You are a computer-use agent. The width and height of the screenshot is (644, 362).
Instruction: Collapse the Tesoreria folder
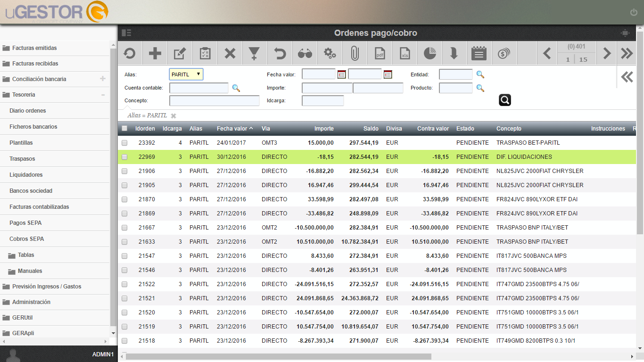coord(103,95)
